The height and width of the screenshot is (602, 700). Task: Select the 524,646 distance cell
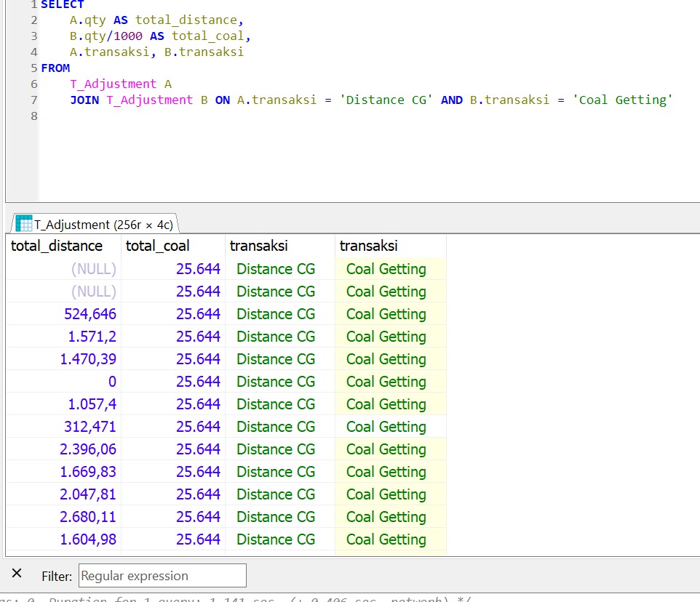click(x=90, y=314)
